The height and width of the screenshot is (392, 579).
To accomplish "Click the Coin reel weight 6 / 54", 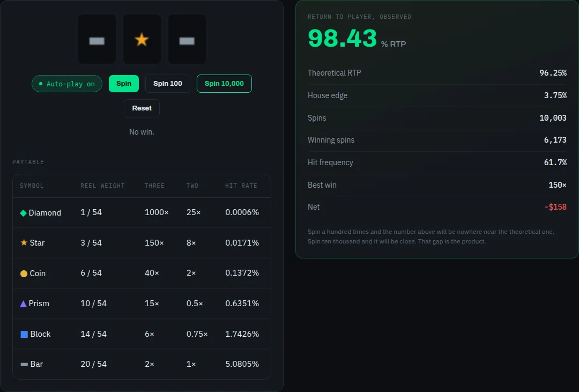I will pyautogui.click(x=91, y=272).
